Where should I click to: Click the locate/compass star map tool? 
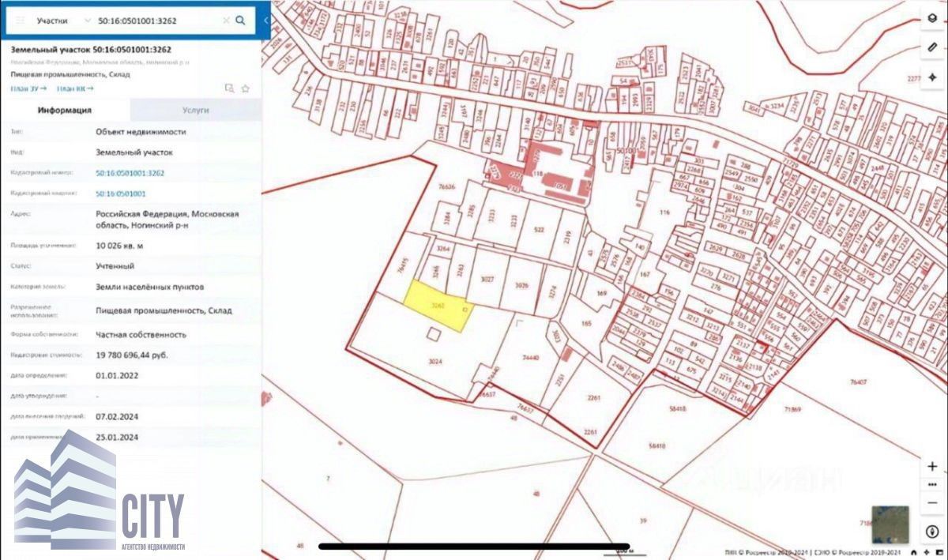pos(932,77)
